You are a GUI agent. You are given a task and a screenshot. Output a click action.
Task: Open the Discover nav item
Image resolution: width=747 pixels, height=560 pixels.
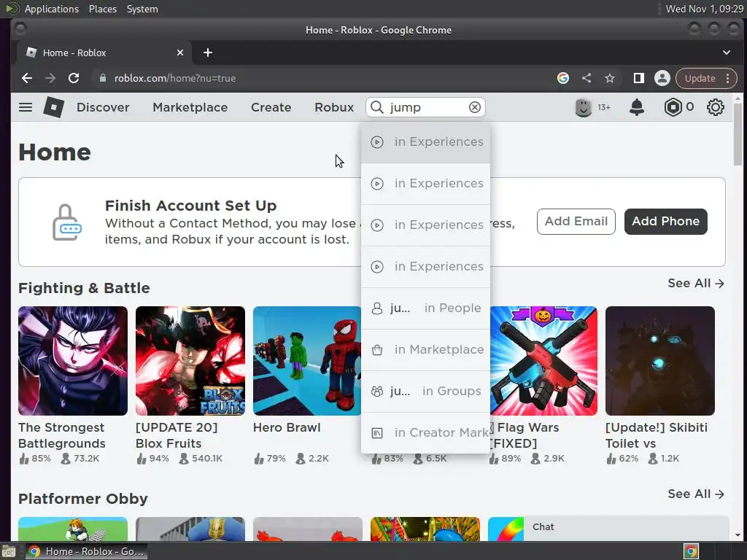click(x=103, y=107)
